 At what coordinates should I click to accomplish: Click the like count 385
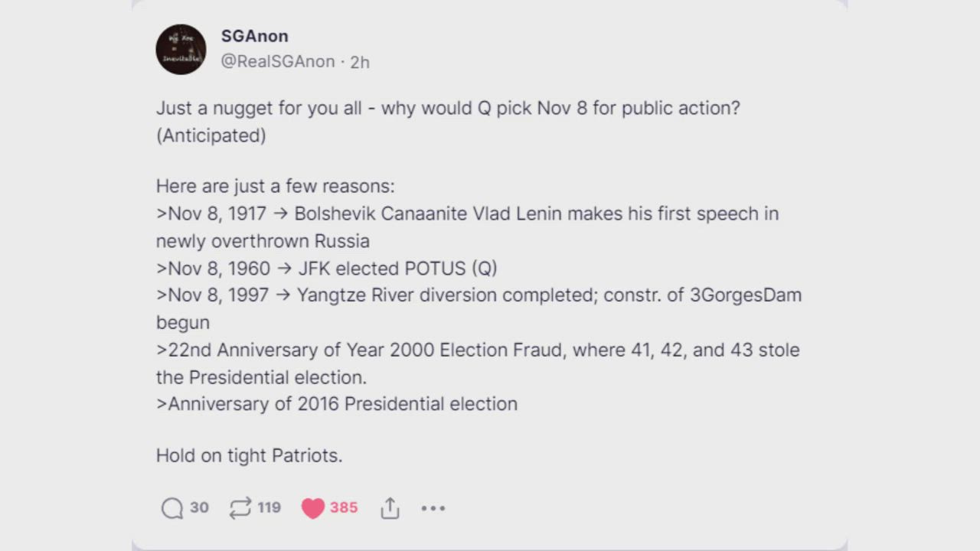tap(344, 507)
